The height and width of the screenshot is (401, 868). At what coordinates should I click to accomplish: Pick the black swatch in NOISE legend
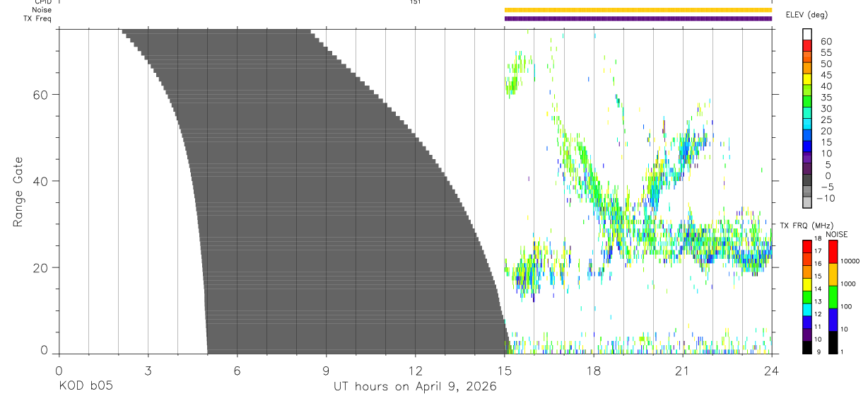833,342
